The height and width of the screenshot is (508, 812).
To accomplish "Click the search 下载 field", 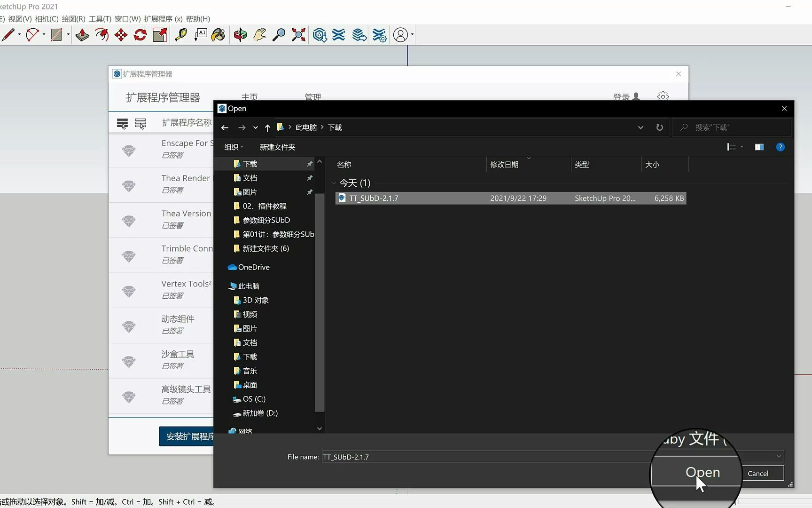I will click(733, 127).
